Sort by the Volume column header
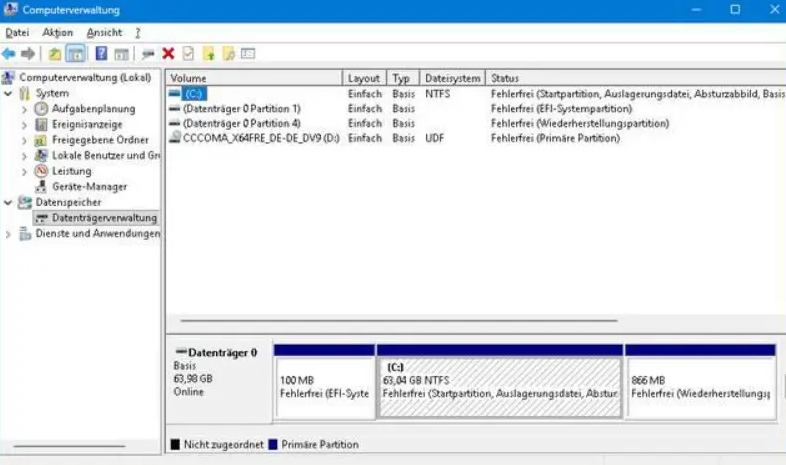The width and height of the screenshot is (786, 465). pos(254,78)
